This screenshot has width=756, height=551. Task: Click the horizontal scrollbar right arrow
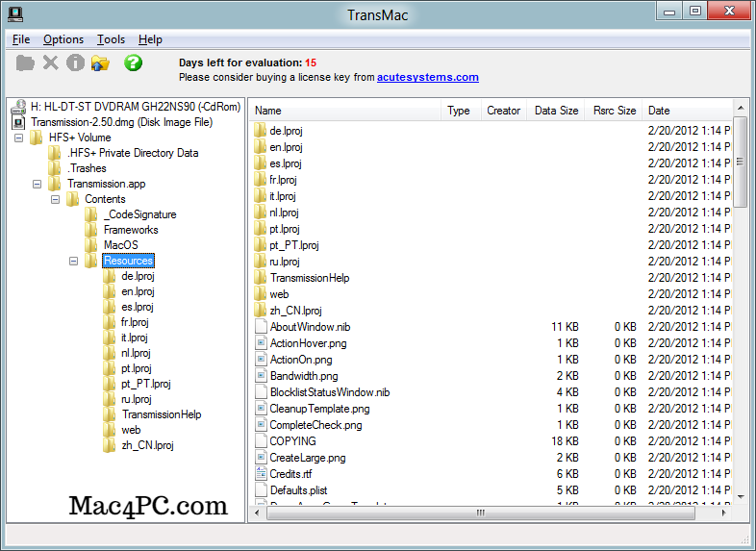(x=723, y=513)
